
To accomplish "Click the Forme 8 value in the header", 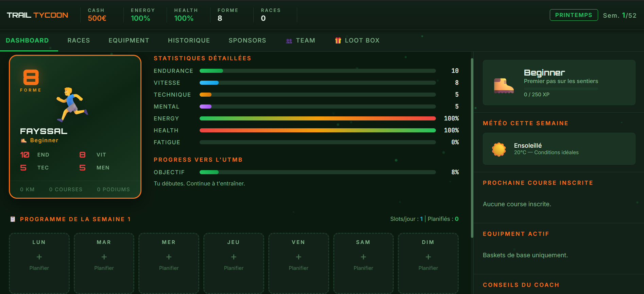I will [x=220, y=18].
